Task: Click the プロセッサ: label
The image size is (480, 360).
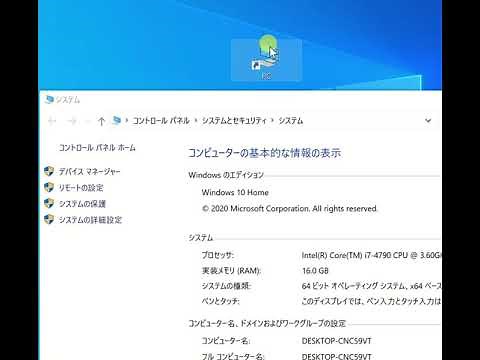Action: (x=218, y=255)
